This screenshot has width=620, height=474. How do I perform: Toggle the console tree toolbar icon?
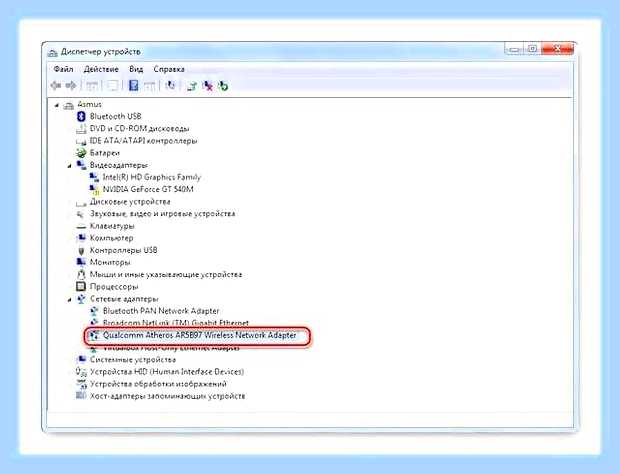[92, 85]
